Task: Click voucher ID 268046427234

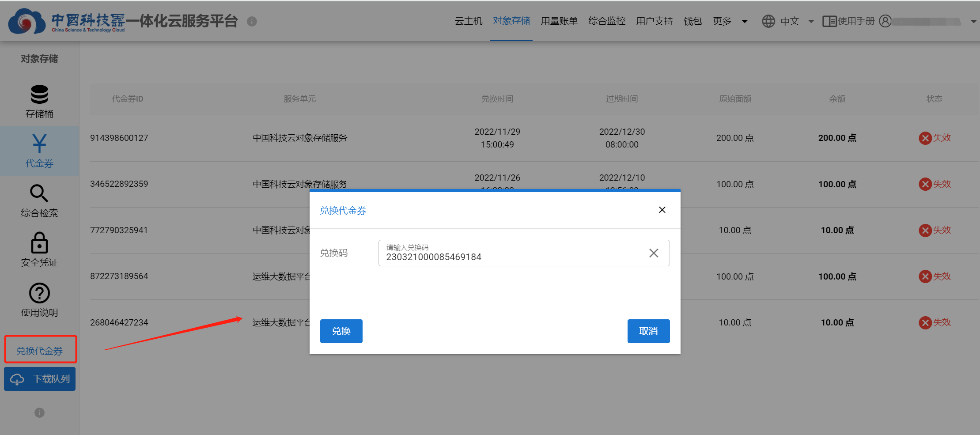Action: 119,322
